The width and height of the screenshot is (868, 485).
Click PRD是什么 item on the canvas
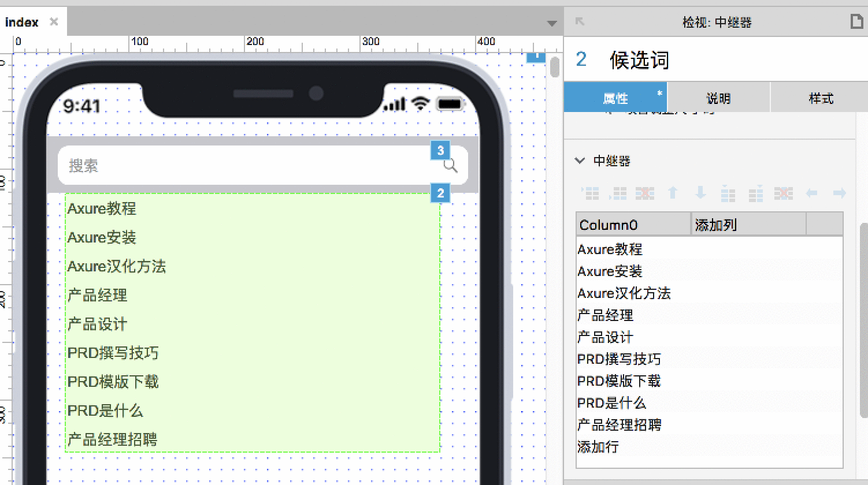coord(105,411)
